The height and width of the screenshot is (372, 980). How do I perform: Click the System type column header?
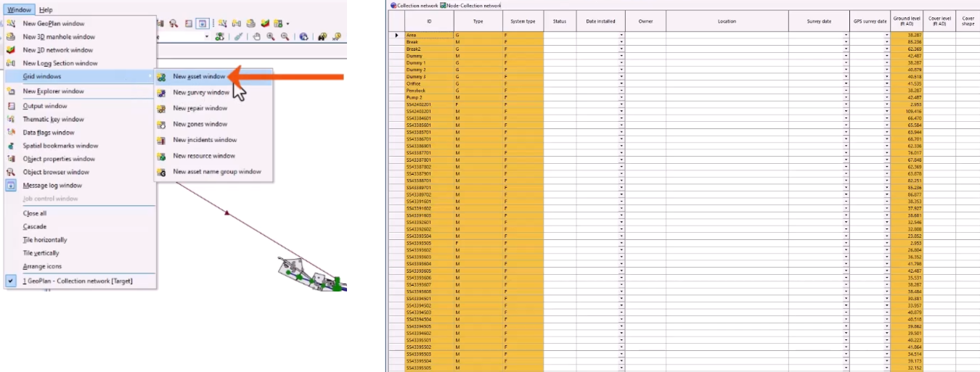[523, 21]
